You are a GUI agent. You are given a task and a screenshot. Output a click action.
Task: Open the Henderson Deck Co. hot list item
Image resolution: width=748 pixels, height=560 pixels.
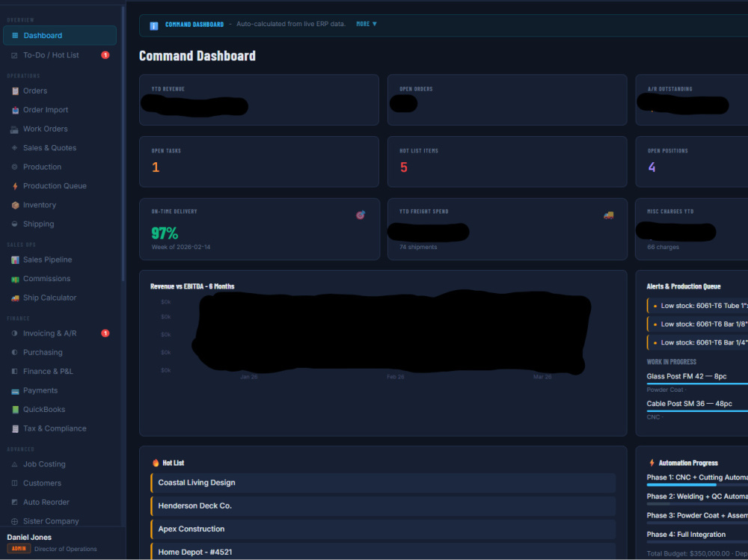pos(383,506)
